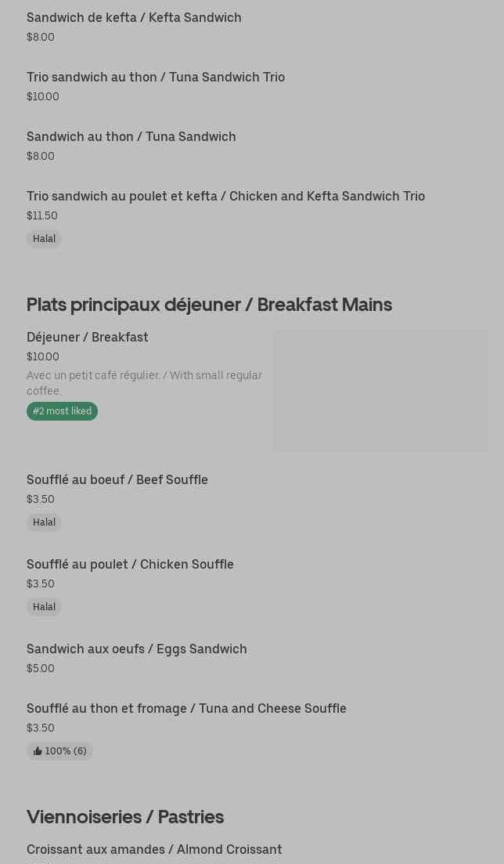
Task: Open Chicken Souffle menu item
Action: 130,564
